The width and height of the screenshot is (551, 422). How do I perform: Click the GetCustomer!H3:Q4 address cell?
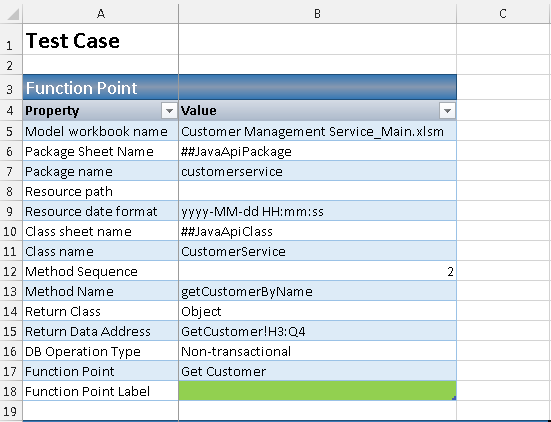317,331
